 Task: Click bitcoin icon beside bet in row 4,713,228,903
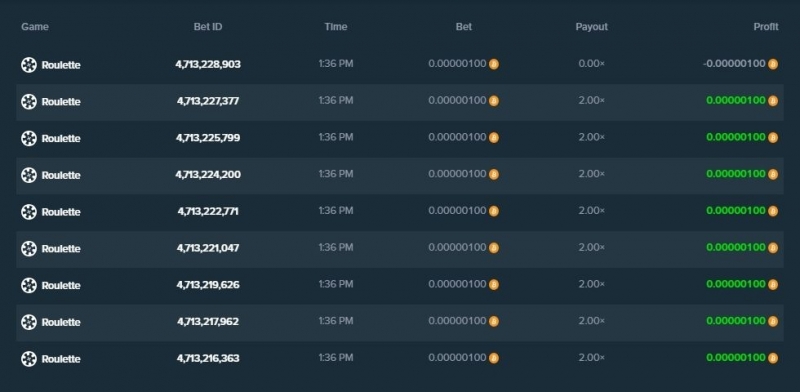(494, 64)
